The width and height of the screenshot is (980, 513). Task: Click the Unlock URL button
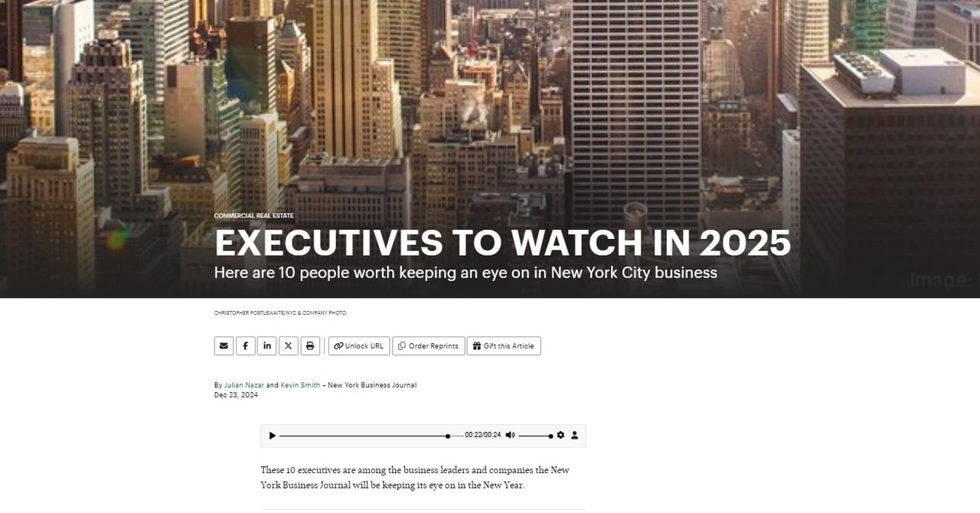pos(359,346)
